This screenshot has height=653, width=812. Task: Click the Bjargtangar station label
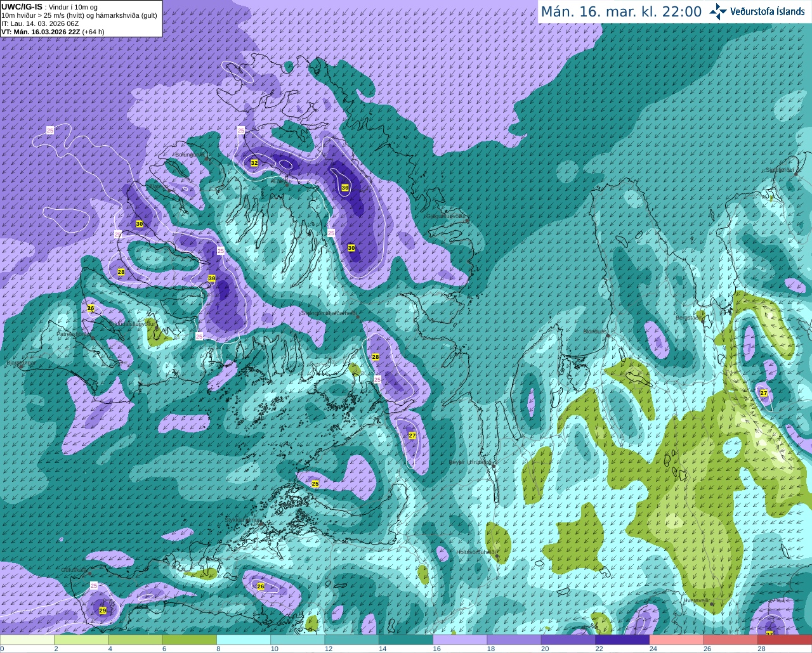[20, 363]
